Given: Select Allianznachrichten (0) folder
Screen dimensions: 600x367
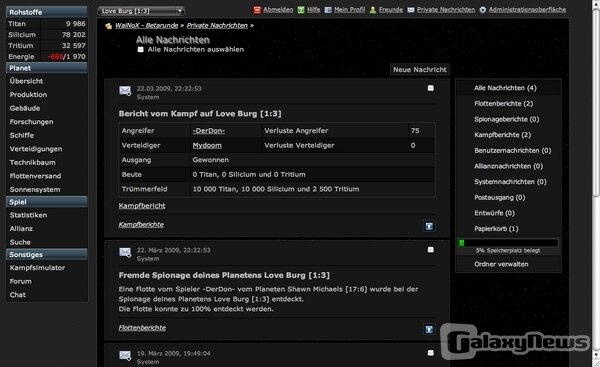Looking at the screenshot, I should 509,166.
